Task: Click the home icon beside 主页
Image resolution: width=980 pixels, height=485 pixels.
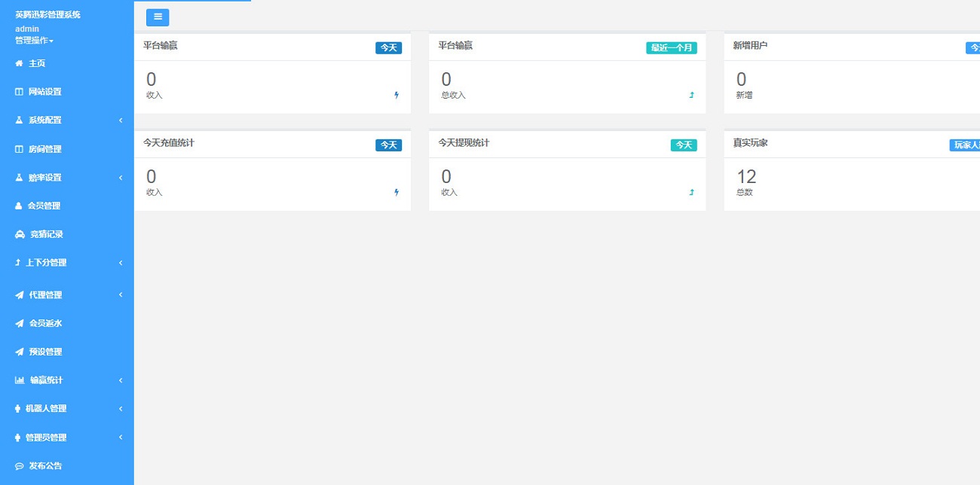Action: tap(20, 64)
